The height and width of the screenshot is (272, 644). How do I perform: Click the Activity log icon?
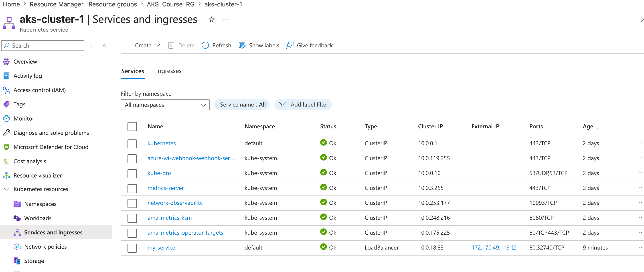6,76
